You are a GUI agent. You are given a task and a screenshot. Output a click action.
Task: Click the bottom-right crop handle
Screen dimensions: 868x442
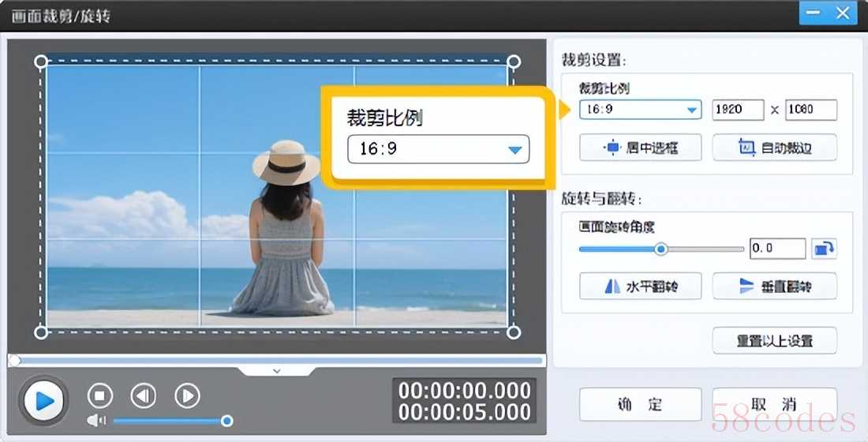514,332
